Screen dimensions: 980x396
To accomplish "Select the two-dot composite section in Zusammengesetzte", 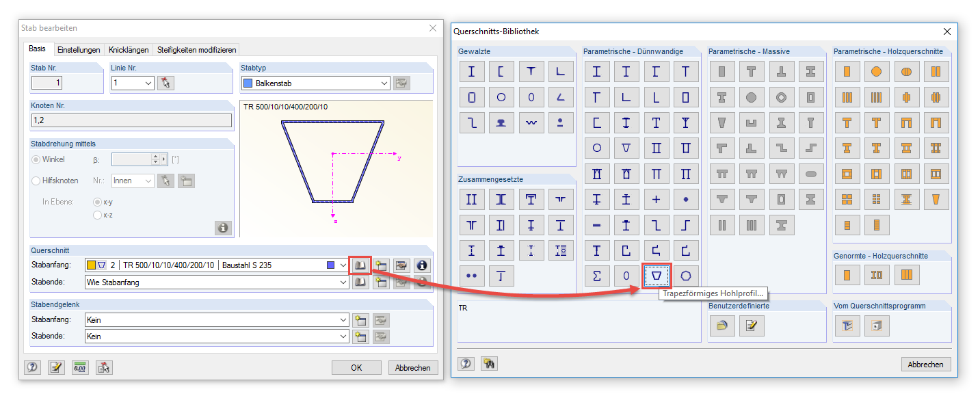I will click(472, 276).
